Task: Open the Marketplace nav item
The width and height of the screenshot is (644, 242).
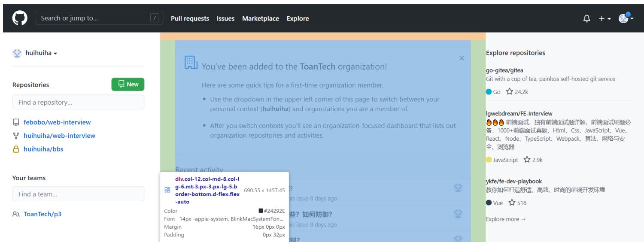Action: [x=260, y=18]
